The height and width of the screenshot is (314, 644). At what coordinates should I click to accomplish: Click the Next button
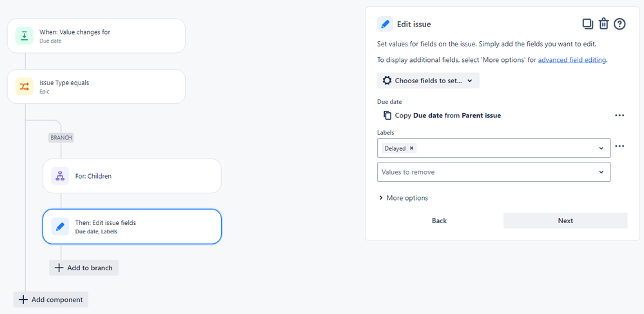(565, 221)
